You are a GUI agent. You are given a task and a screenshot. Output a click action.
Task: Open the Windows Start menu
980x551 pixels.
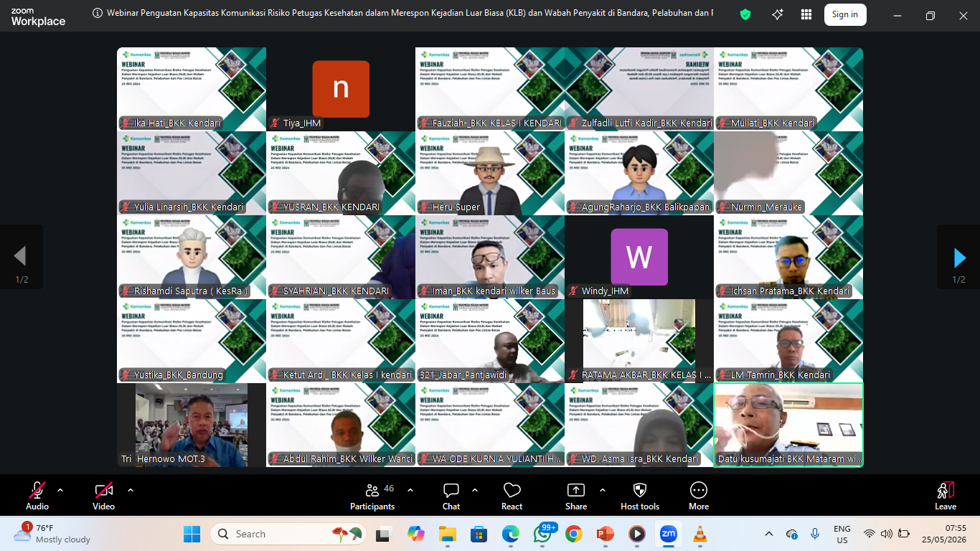tap(192, 534)
